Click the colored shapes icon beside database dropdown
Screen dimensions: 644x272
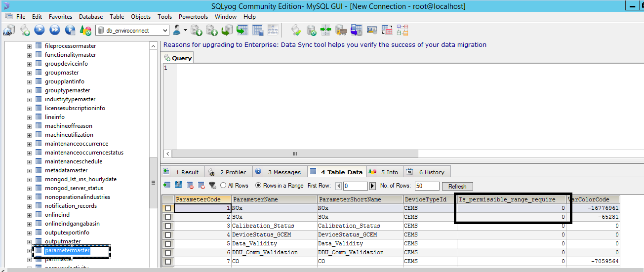coord(85,30)
